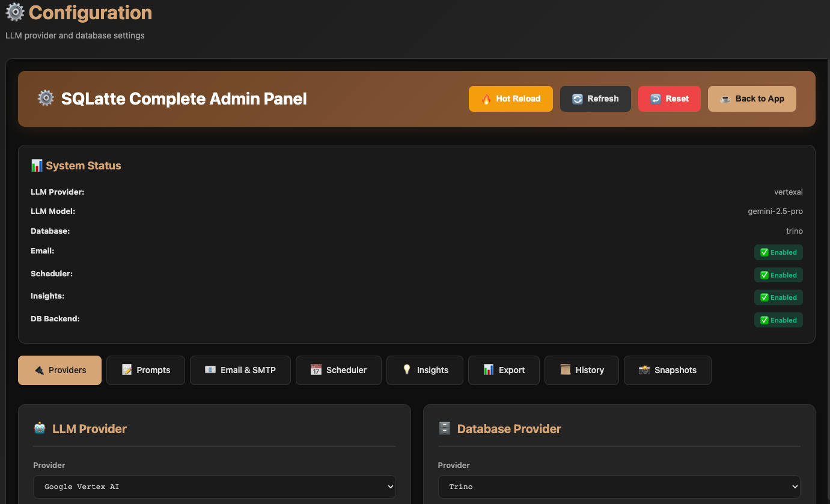Click the robot icon beside LLM Provider

click(40, 428)
